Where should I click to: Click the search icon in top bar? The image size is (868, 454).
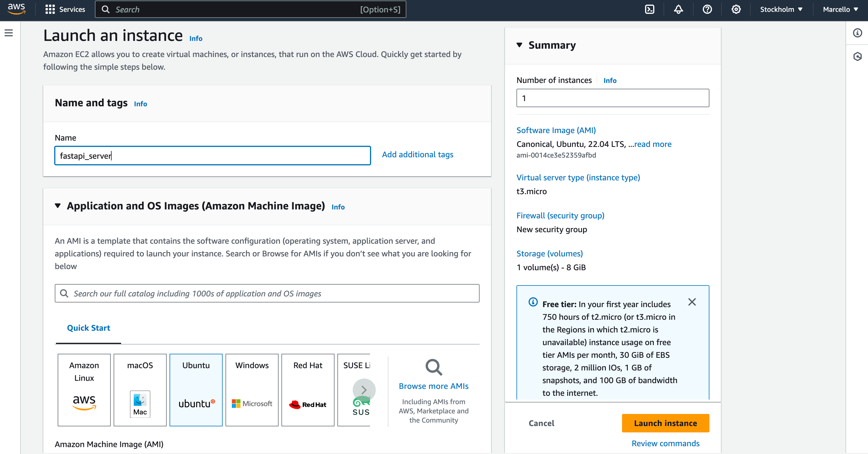point(106,10)
